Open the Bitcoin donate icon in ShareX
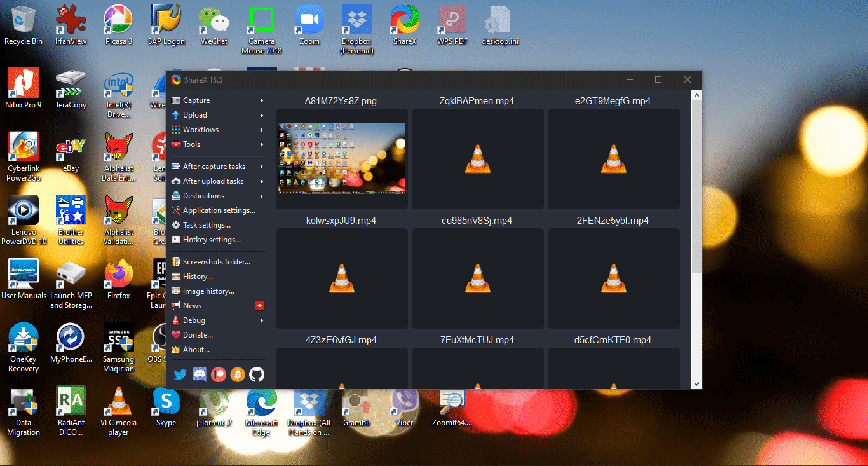 tap(238, 374)
